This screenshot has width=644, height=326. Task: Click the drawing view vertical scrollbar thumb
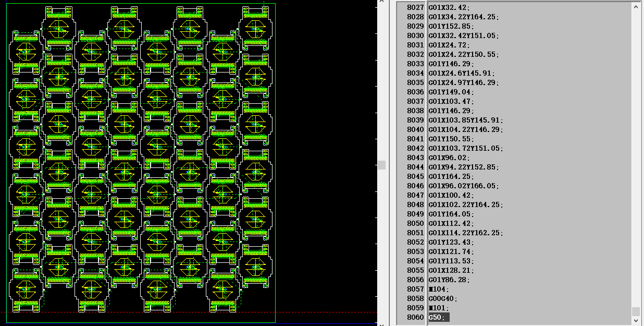click(382, 165)
